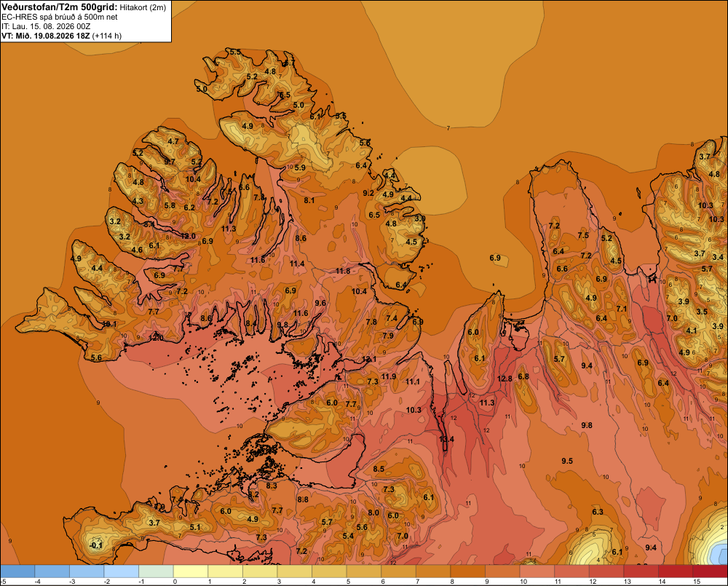Click the temperature value '8.5'

tap(379, 469)
